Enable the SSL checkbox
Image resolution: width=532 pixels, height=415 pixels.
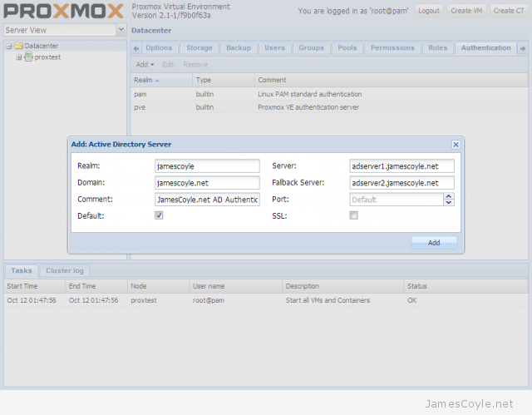click(x=353, y=215)
